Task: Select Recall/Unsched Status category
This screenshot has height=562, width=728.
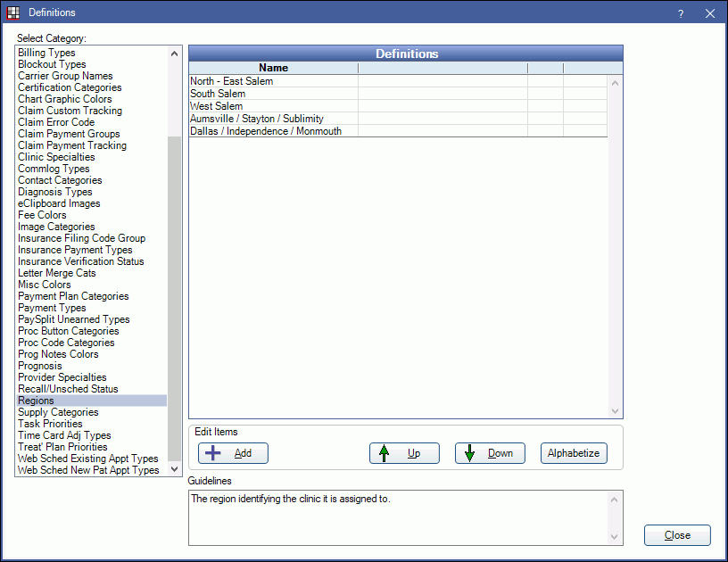Action: (92, 389)
